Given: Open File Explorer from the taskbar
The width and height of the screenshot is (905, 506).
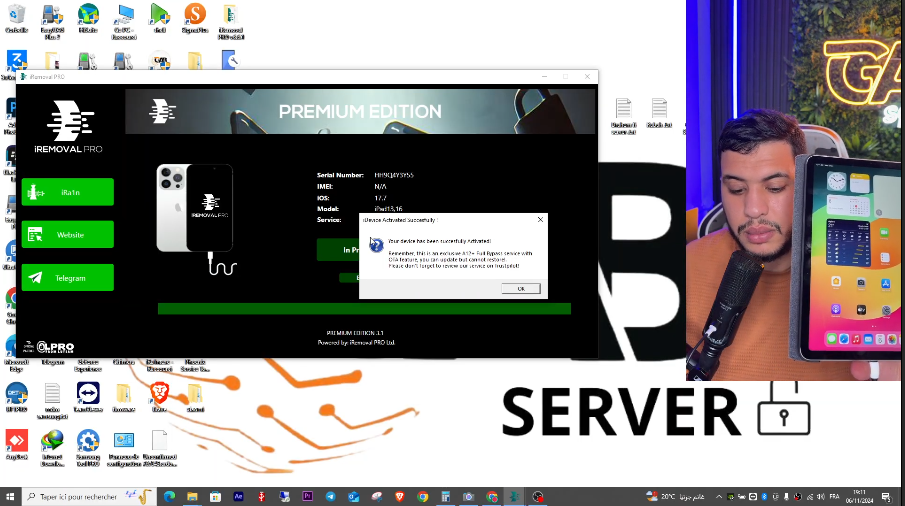Looking at the screenshot, I should pyautogui.click(x=192, y=496).
